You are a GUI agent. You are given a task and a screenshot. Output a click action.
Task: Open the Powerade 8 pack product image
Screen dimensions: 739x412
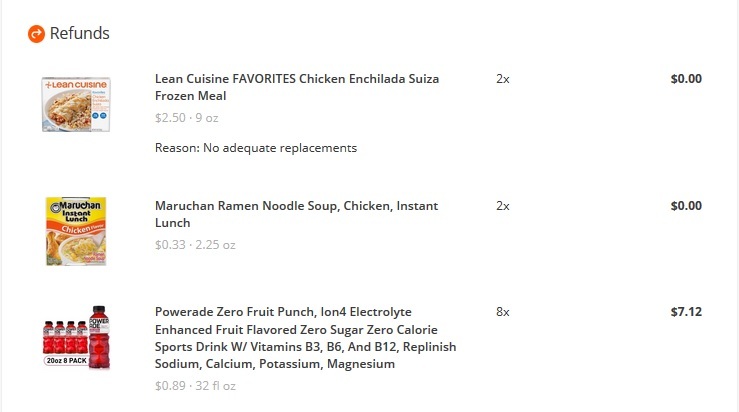tap(76, 337)
